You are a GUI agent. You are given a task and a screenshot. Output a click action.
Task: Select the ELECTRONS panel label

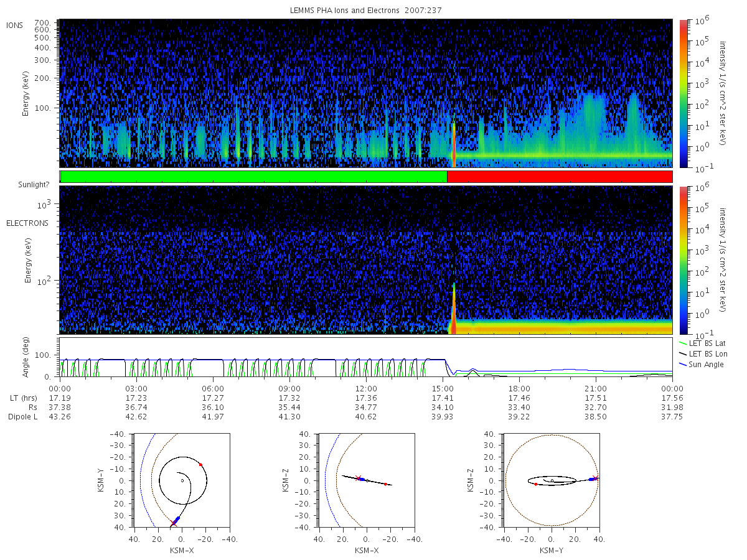(x=27, y=223)
